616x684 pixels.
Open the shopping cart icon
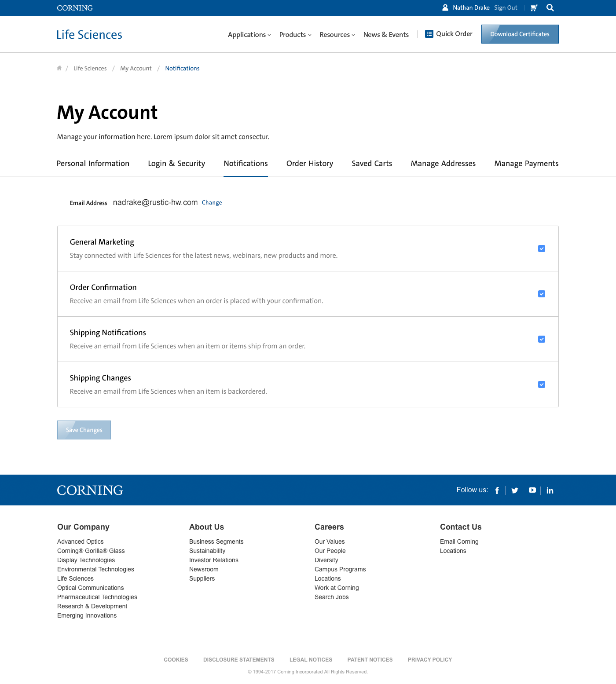534,8
